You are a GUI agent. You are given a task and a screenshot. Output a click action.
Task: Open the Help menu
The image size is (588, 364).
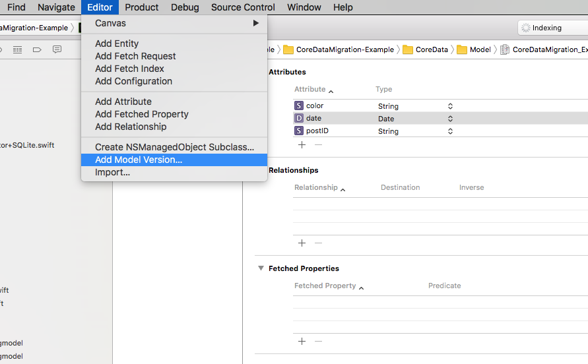tap(343, 7)
